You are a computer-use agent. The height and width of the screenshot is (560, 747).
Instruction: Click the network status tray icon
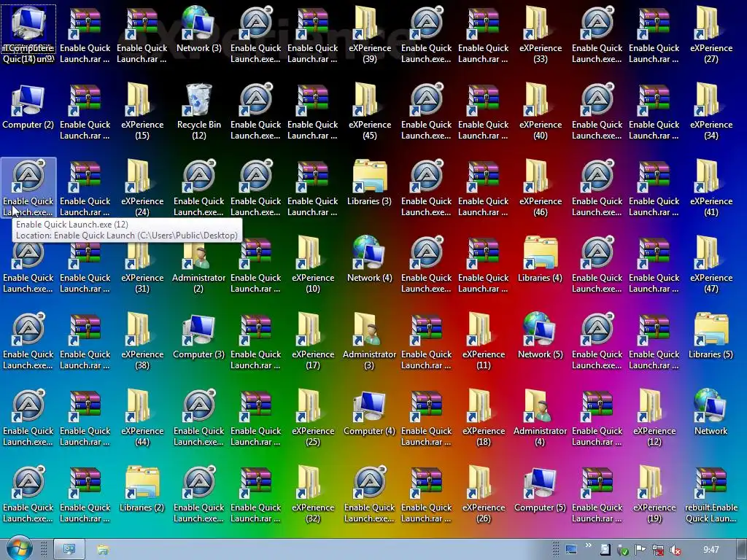coord(657,550)
